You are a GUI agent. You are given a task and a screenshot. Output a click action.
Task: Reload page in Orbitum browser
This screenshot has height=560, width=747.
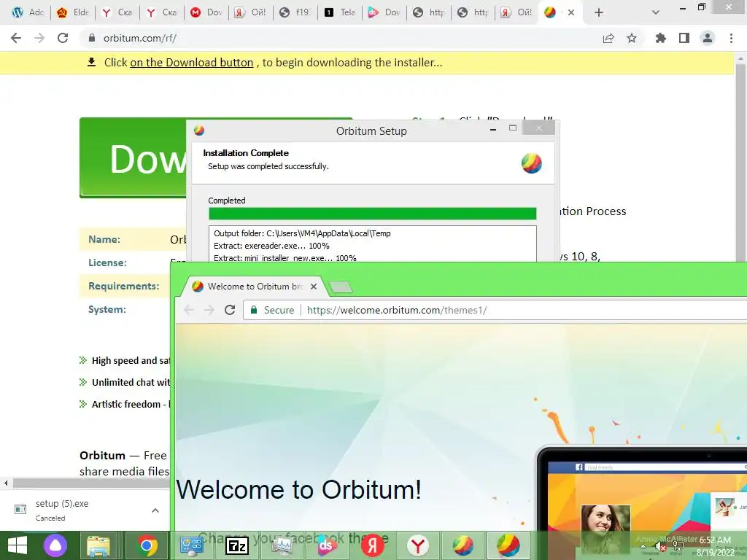pos(230,310)
